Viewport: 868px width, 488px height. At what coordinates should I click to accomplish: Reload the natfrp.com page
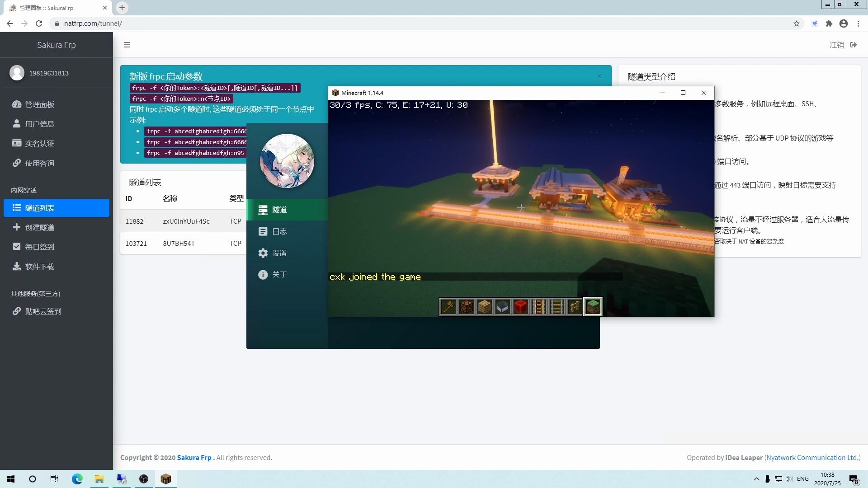tap(39, 23)
